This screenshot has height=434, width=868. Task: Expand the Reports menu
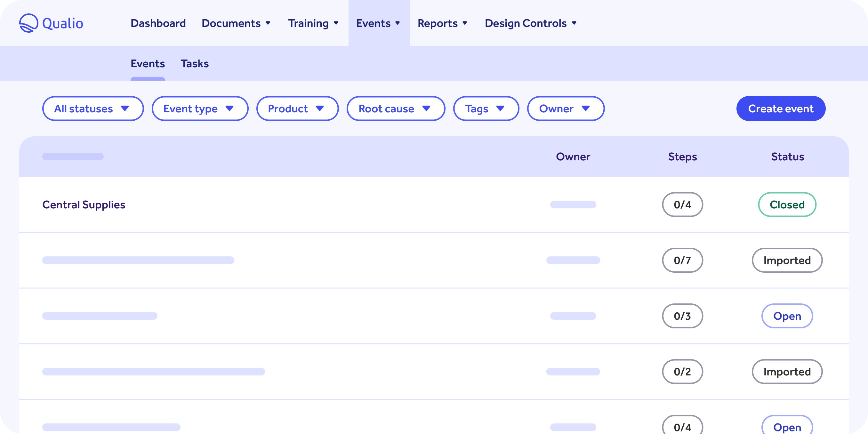point(442,23)
